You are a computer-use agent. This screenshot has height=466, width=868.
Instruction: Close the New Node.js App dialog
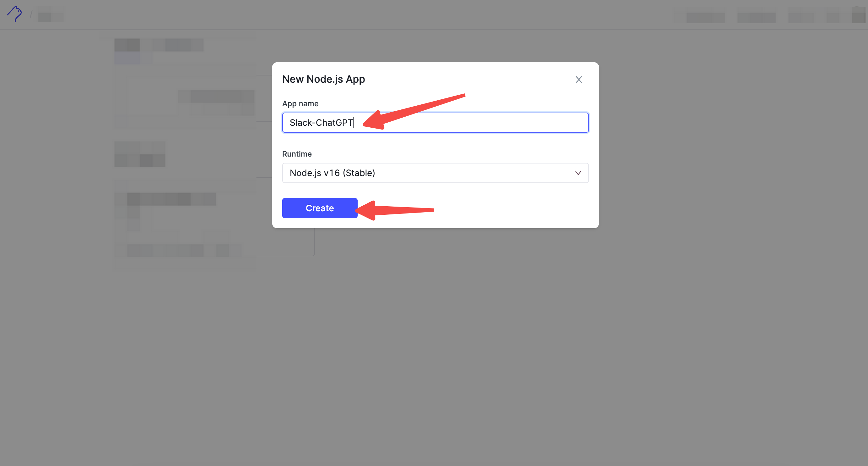click(x=579, y=80)
